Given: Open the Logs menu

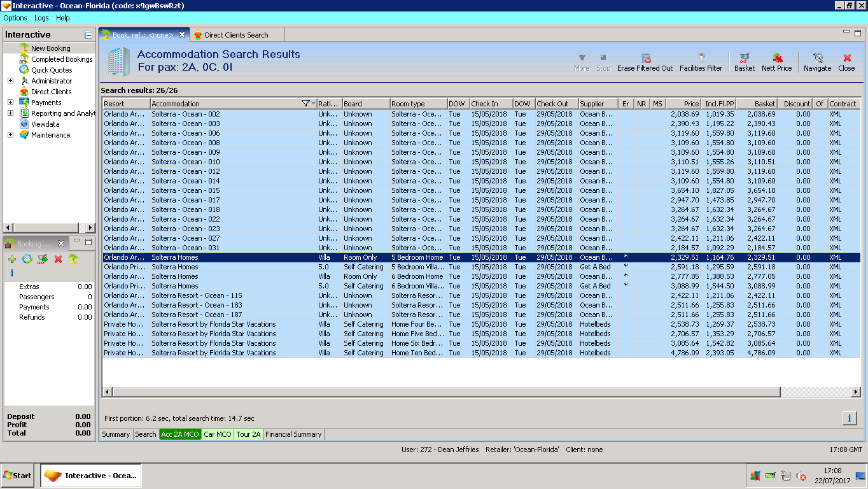Looking at the screenshot, I should (41, 18).
